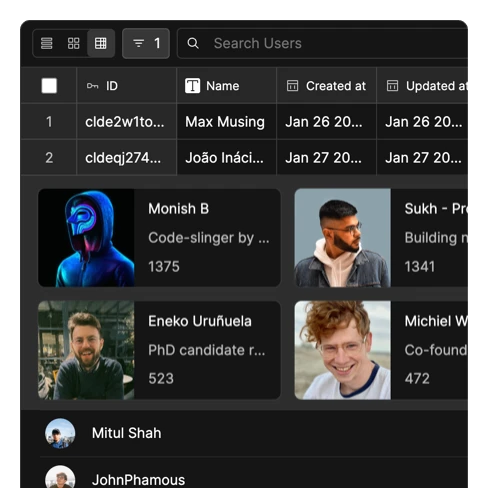The image size is (488, 488).
Task: Select row number 1
Action: point(49,122)
